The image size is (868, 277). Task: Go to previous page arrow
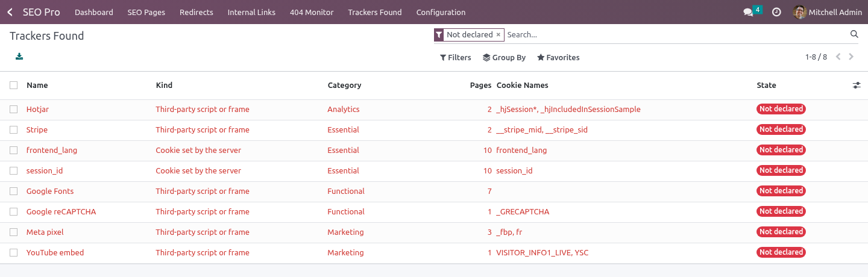coord(838,57)
